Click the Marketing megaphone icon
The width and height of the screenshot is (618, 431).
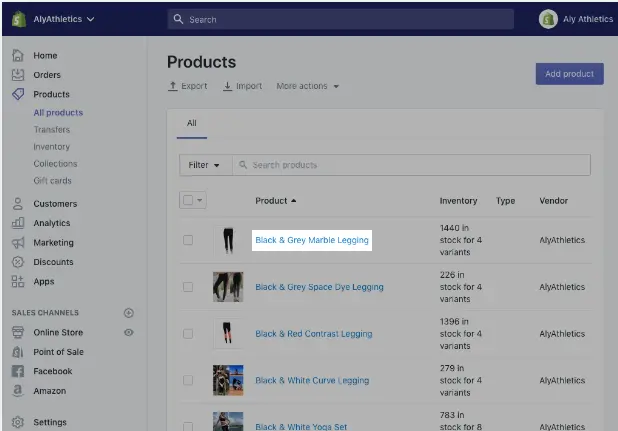tap(18, 243)
